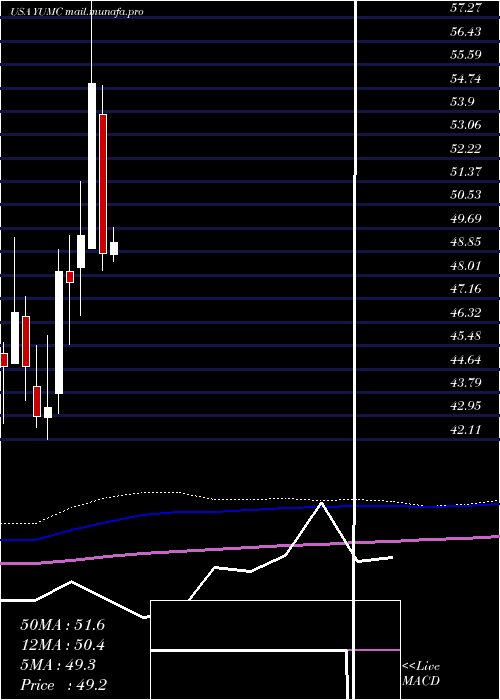500x700 pixels.
Task: Click the 50.53 price axis label
Action: point(466,195)
